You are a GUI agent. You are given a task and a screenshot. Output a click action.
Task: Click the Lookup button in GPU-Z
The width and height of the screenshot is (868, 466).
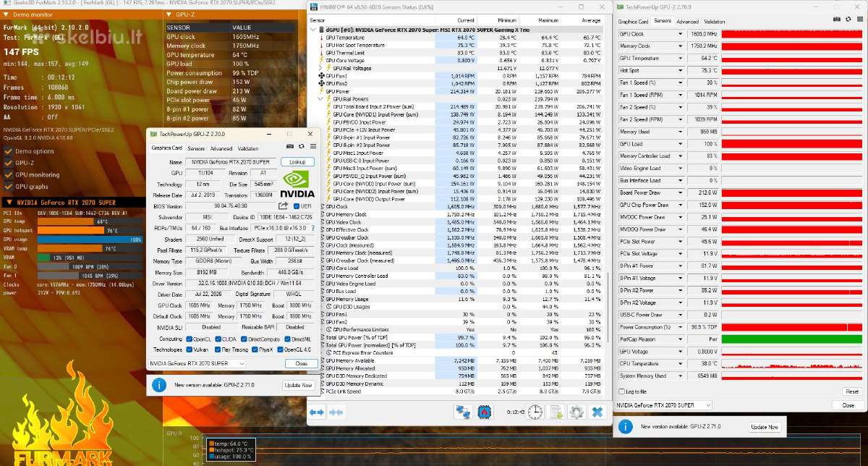297,162
